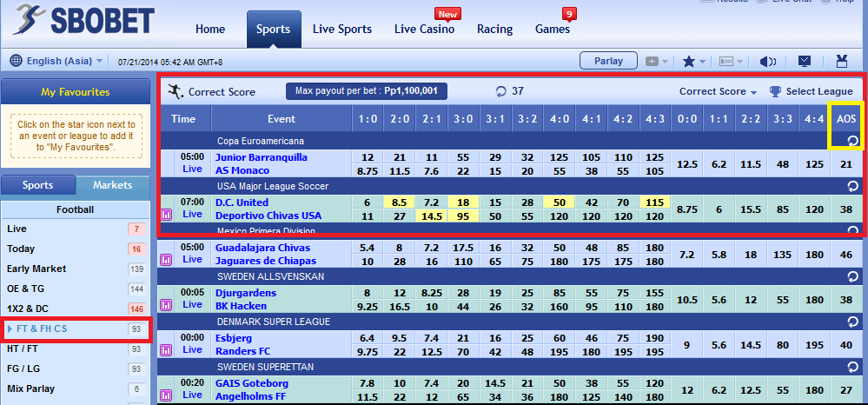Select D.C. United 4:3 odds 115
This screenshot has width=868, height=405.
[x=655, y=202]
